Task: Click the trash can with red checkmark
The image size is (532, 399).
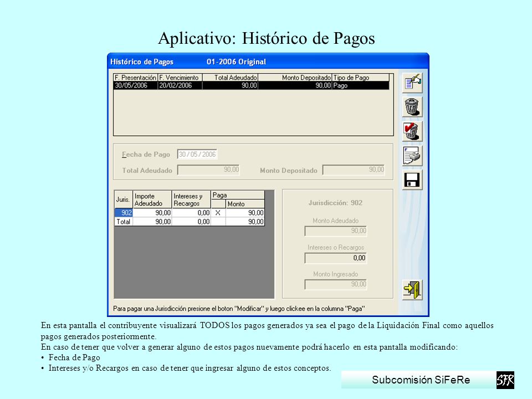Action: 412,131
